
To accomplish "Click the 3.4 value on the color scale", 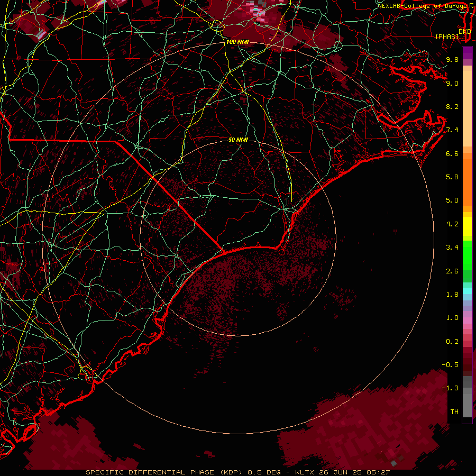I will coord(452,248).
